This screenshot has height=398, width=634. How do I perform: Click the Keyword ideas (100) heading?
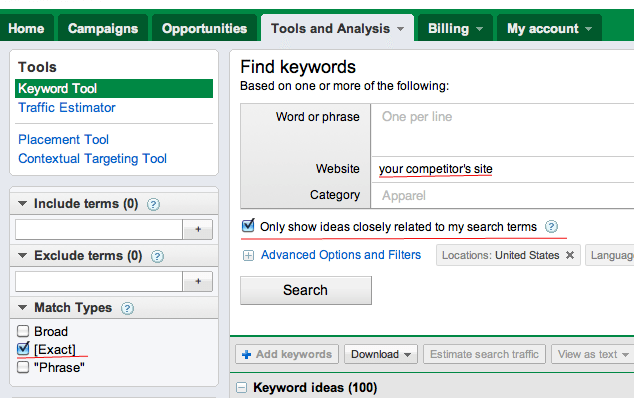point(315,387)
